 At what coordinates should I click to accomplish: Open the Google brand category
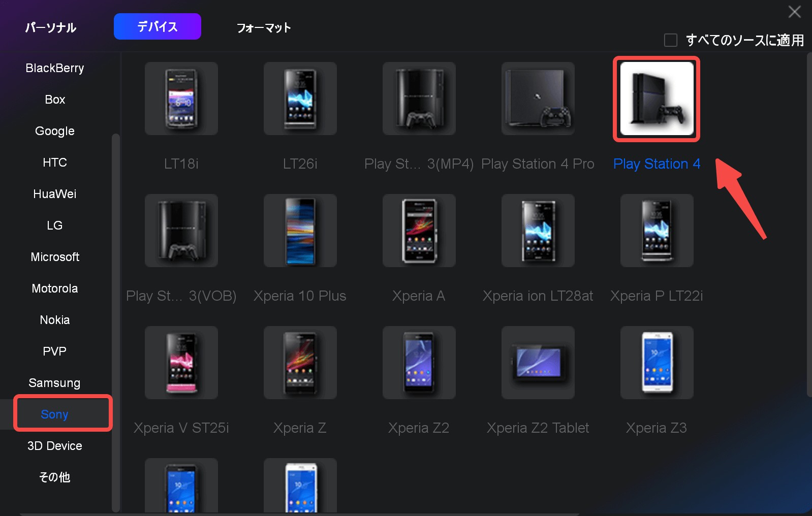click(55, 131)
